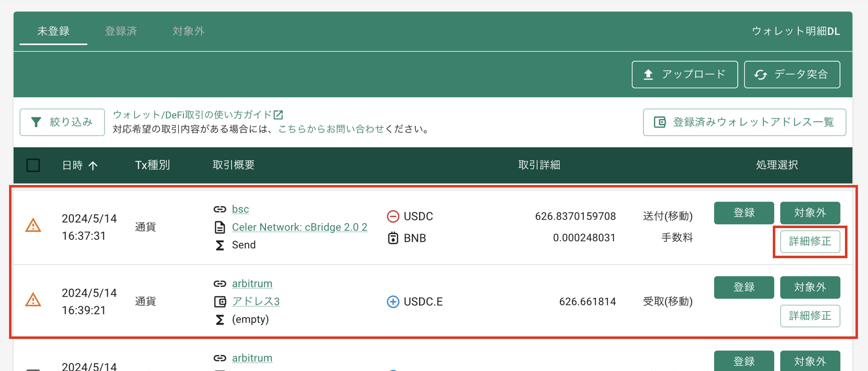Click wallet icon beside アドレス3
Viewport: 868px width, 371px height.
coord(220,301)
